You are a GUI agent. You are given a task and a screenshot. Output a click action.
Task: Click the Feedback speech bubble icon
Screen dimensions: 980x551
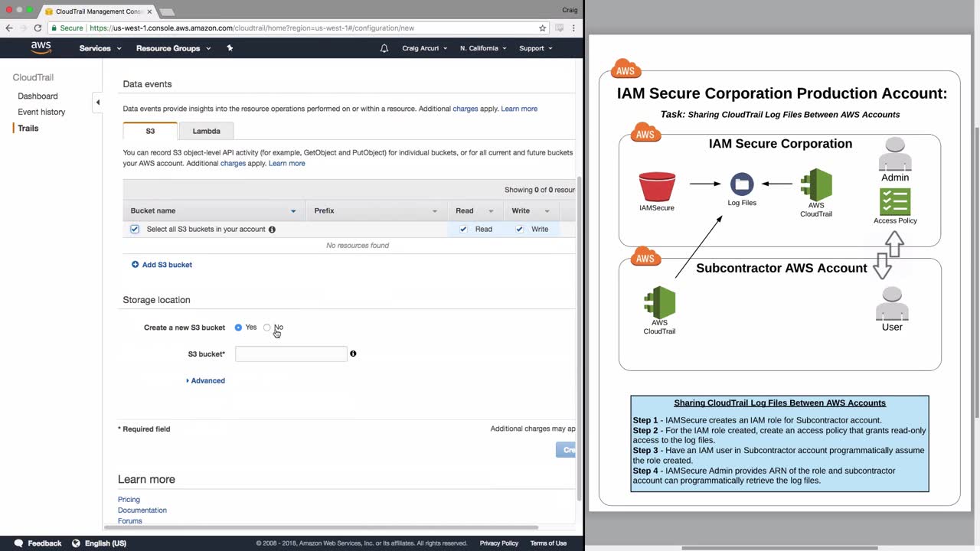point(18,543)
